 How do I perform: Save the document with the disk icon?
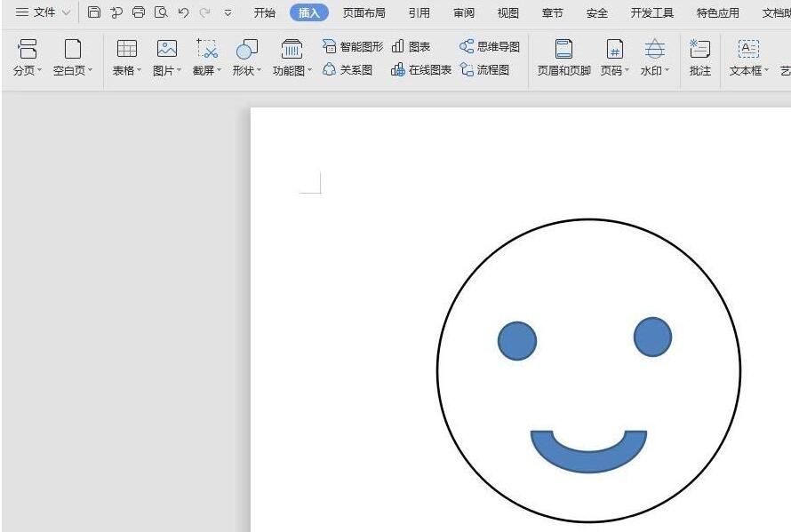[94, 12]
